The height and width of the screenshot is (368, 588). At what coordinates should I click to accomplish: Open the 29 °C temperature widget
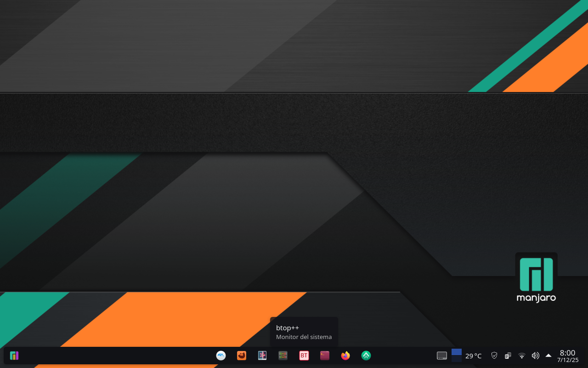click(473, 356)
